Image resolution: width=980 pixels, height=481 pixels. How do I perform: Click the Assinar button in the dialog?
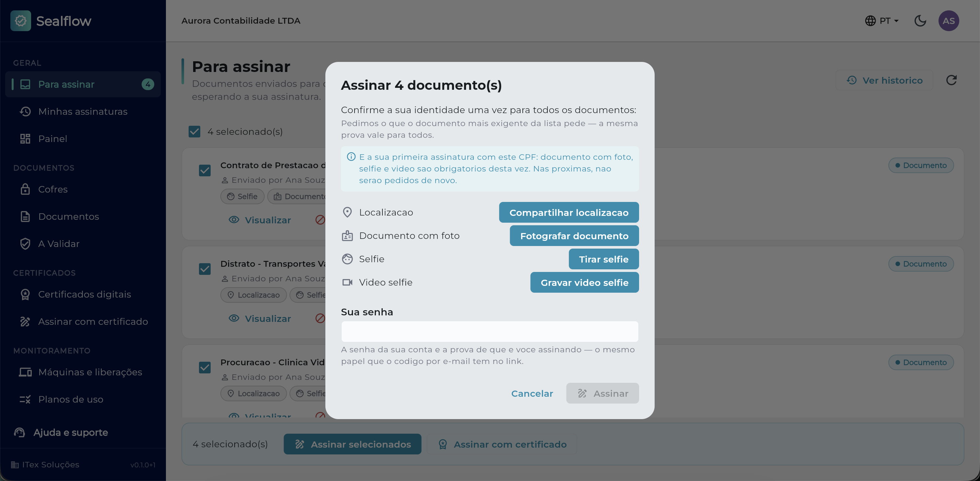[602, 393]
